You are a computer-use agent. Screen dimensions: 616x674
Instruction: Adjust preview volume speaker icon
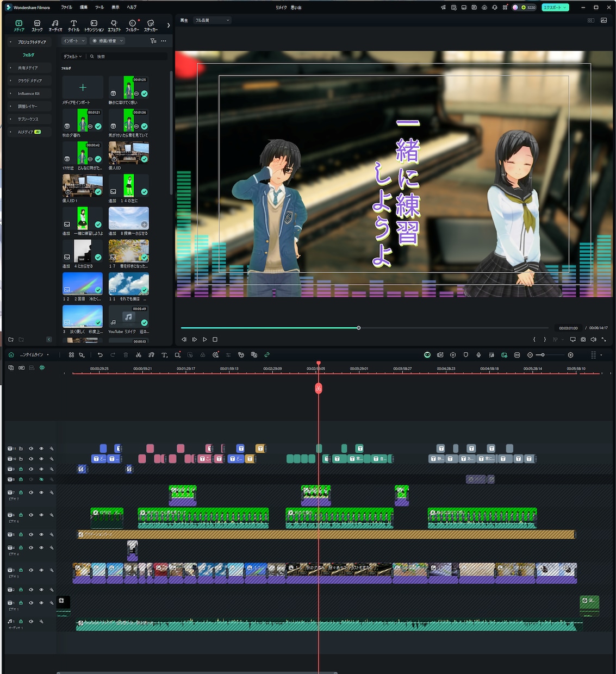pyautogui.click(x=593, y=339)
